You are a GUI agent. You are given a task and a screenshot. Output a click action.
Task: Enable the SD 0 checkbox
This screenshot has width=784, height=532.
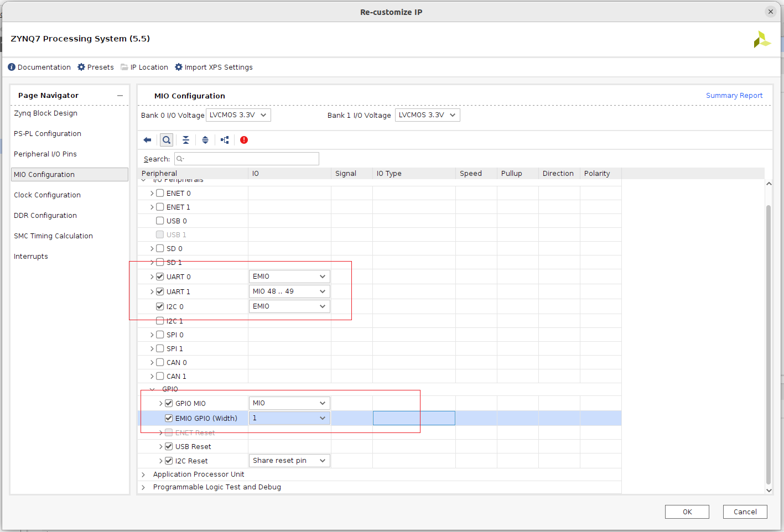[x=160, y=248]
